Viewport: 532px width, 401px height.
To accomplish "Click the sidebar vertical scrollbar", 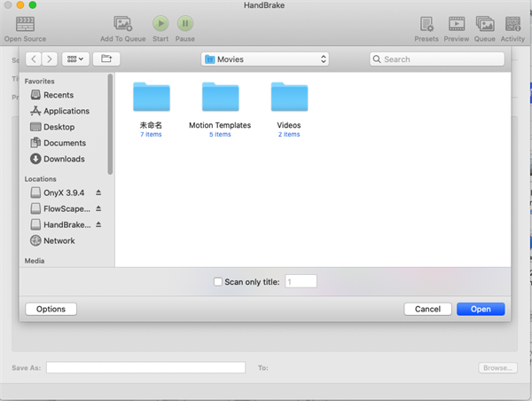I will coord(110,124).
